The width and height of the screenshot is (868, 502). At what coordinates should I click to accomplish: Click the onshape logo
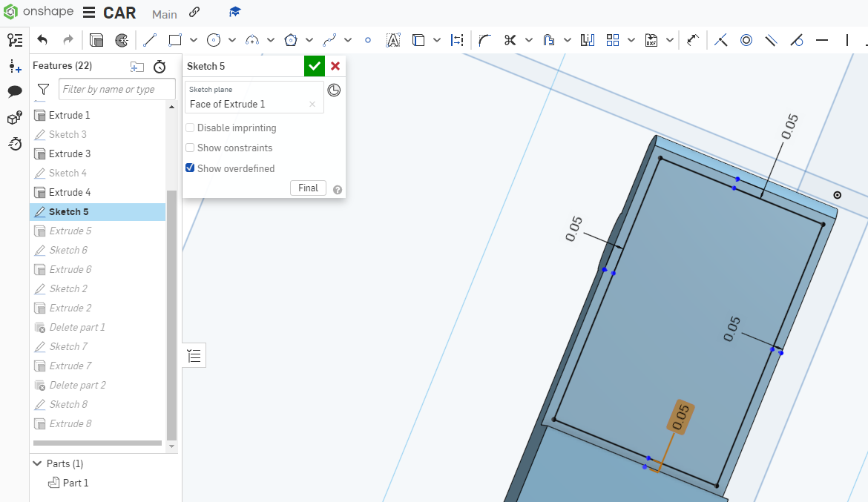point(38,12)
